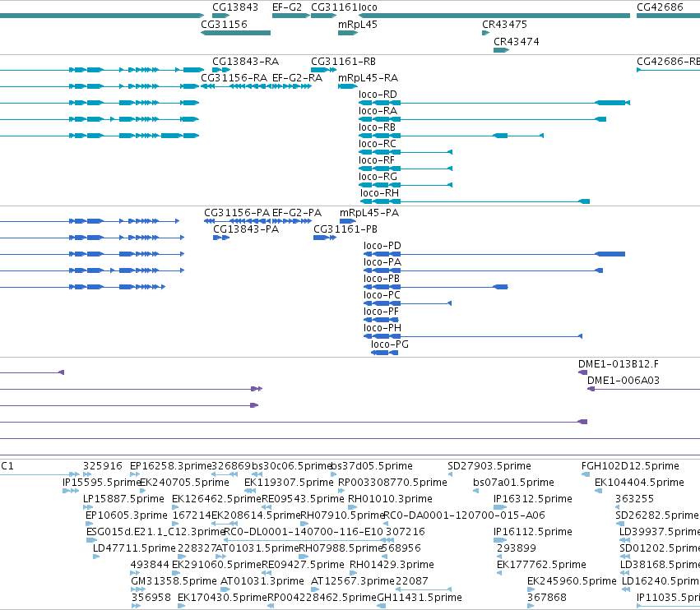Click protein mRpL45-PA label
The height and width of the screenshot is (610, 700).
coord(369,212)
